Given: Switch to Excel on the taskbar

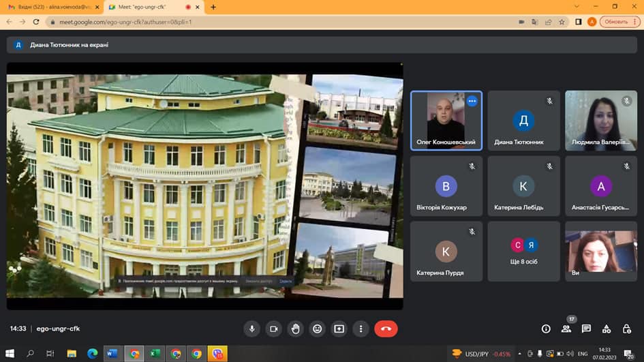Looking at the screenshot, I should (155, 353).
